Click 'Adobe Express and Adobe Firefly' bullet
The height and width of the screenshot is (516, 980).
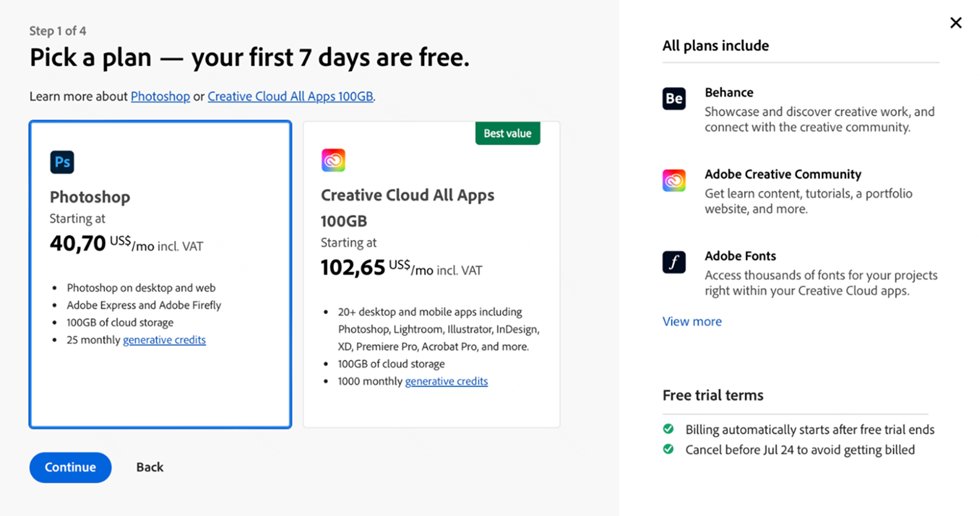click(x=144, y=305)
